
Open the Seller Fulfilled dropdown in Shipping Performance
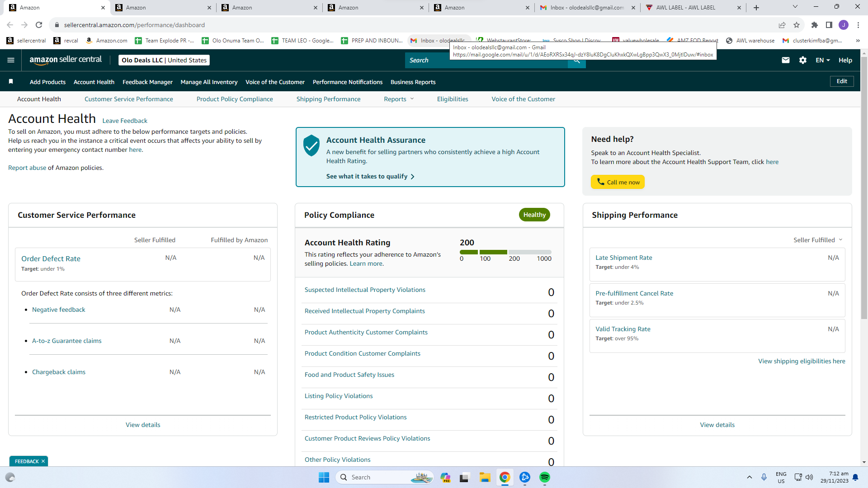point(818,240)
